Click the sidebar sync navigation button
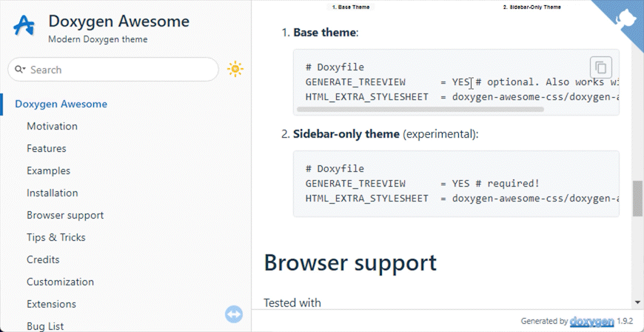Image resolution: width=644 pixels, height=332 pixels. point(234,314)
